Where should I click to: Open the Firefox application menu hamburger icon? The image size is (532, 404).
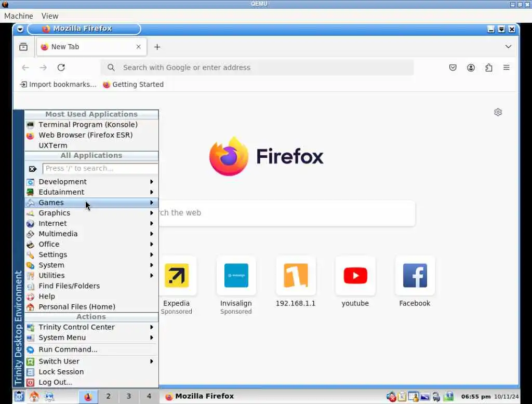(x=506, y=68)
